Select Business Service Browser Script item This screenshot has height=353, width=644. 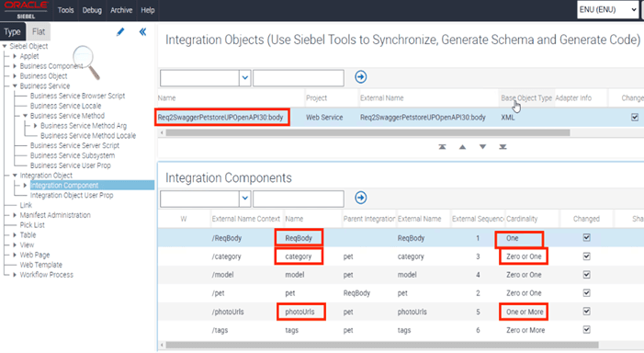[x=77, y=96]
